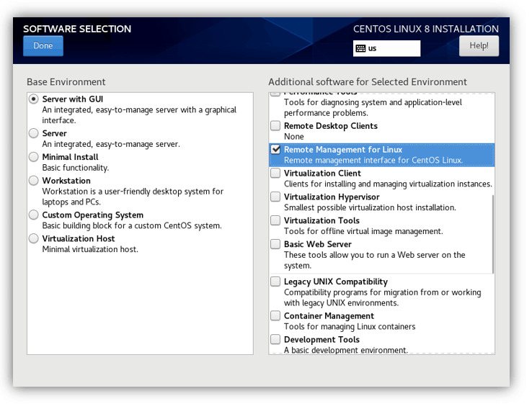Click 'Clients for installing and managing virtualization instances.'
532x409 pixels.
coord(388,184)
